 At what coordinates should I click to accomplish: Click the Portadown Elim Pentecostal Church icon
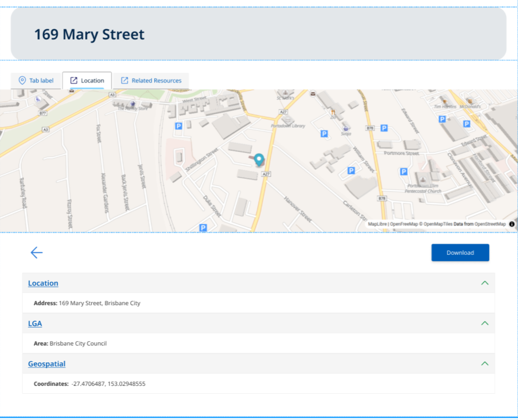(422, 179)
